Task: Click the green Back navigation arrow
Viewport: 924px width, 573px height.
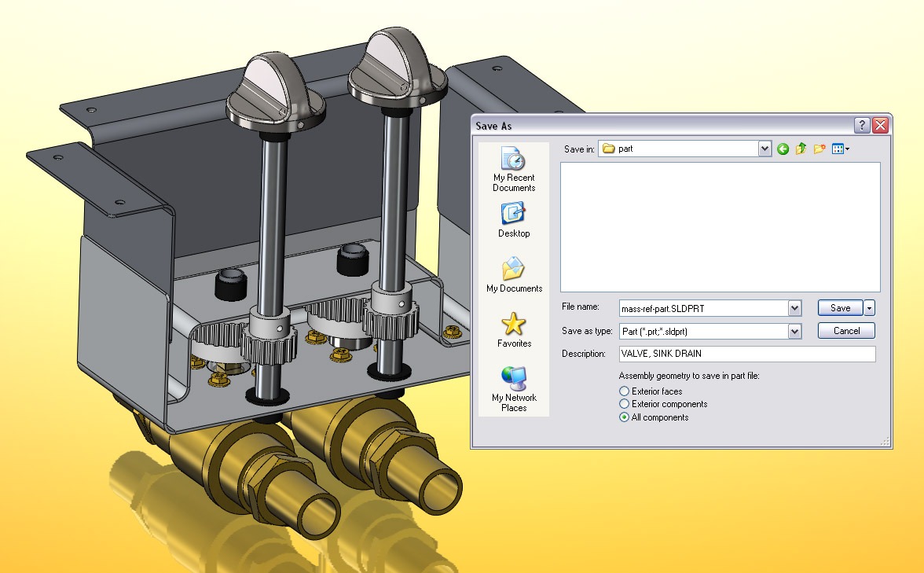Action: 783,149
